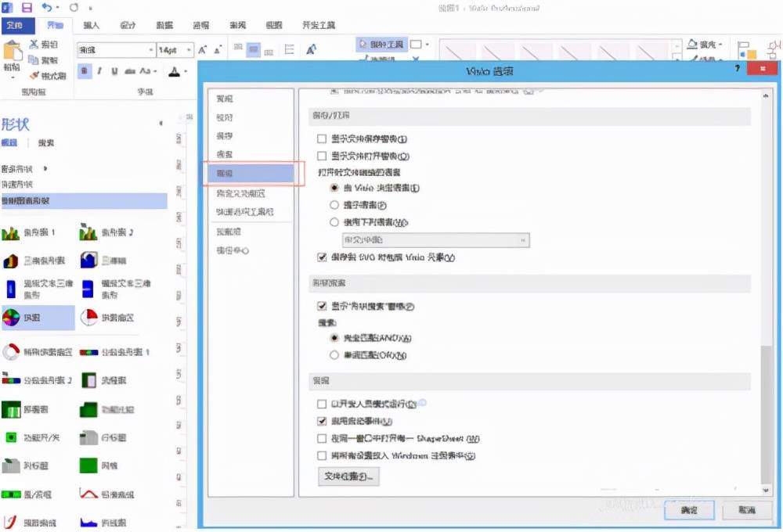Screen dimensions: 783x532
Task: Click the Fill paint bucket icon
Action: tap(693, 44)
